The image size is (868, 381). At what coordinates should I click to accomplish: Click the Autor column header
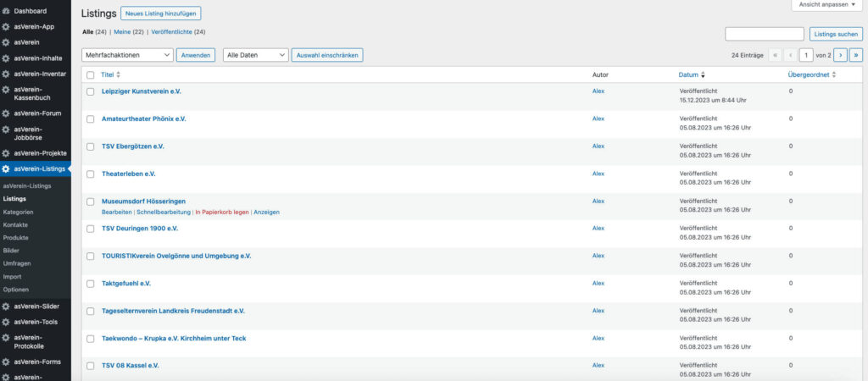(600, 75)
